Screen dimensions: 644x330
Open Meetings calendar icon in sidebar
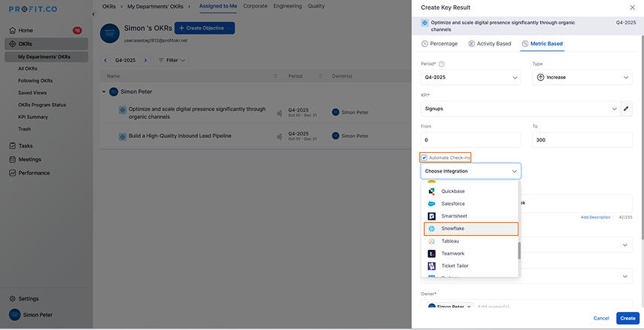pos(13,159)
